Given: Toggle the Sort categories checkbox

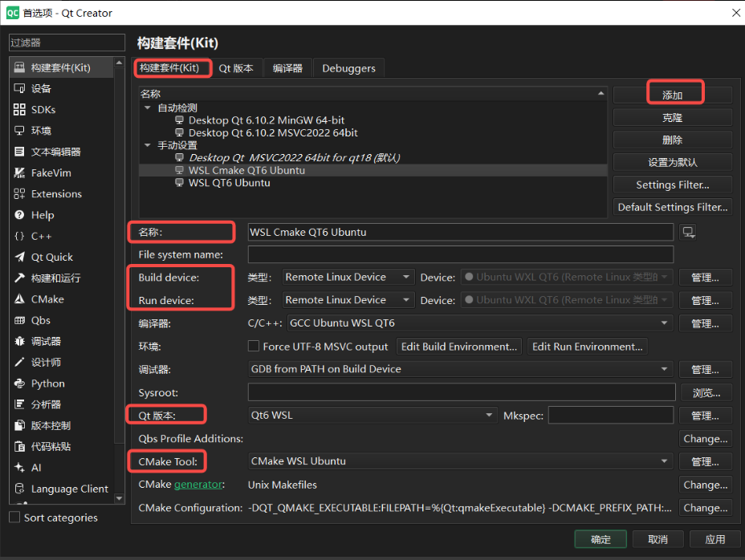Looking at the screenshot, I should click(14, 517).
